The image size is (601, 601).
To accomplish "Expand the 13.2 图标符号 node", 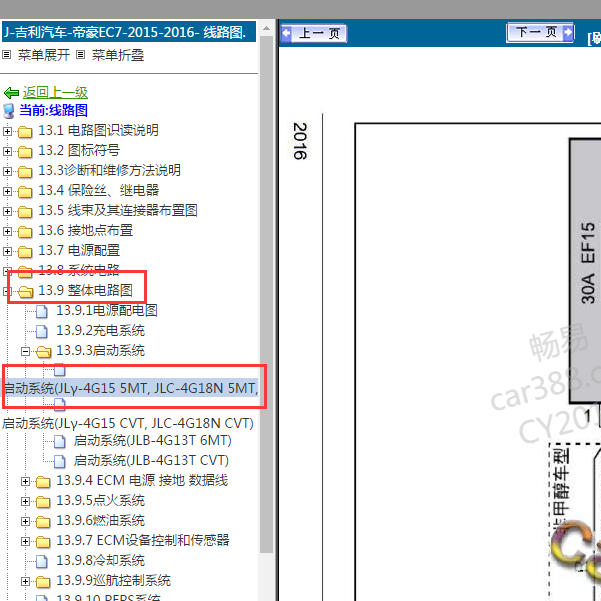I will click(7, 151).
